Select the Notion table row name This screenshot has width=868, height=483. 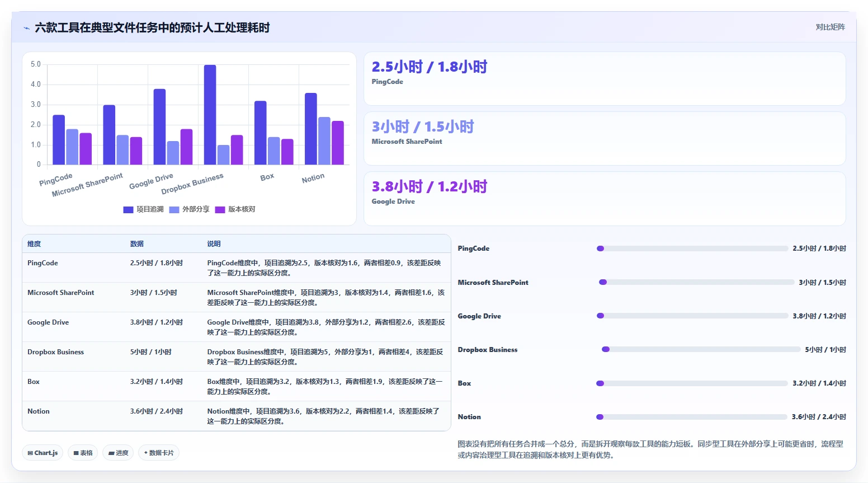(39, 411)
